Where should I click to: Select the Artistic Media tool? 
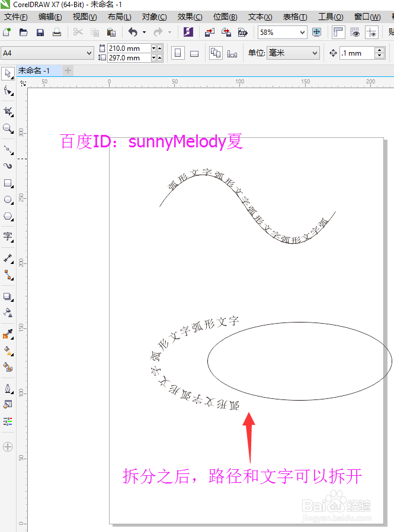(8, 166)
